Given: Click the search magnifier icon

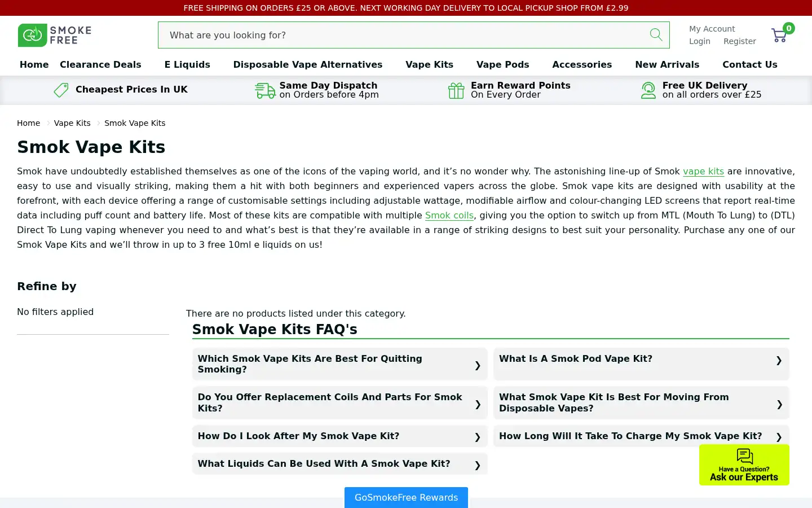Looking at the screenshot, I should tap(656, 34).
